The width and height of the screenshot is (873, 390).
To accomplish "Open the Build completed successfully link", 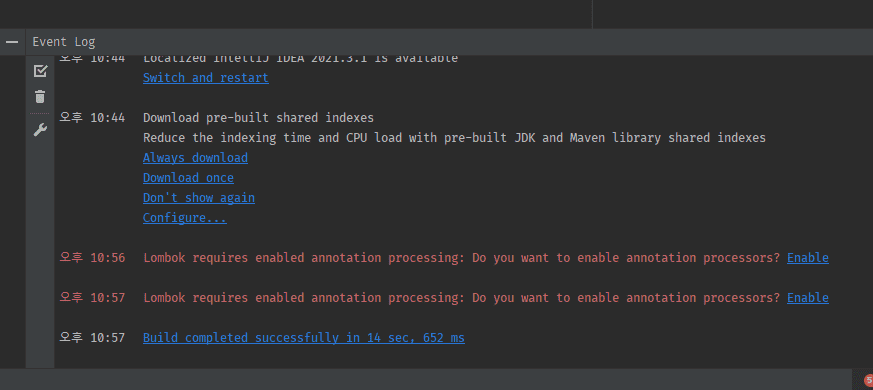I will (303, 338).
